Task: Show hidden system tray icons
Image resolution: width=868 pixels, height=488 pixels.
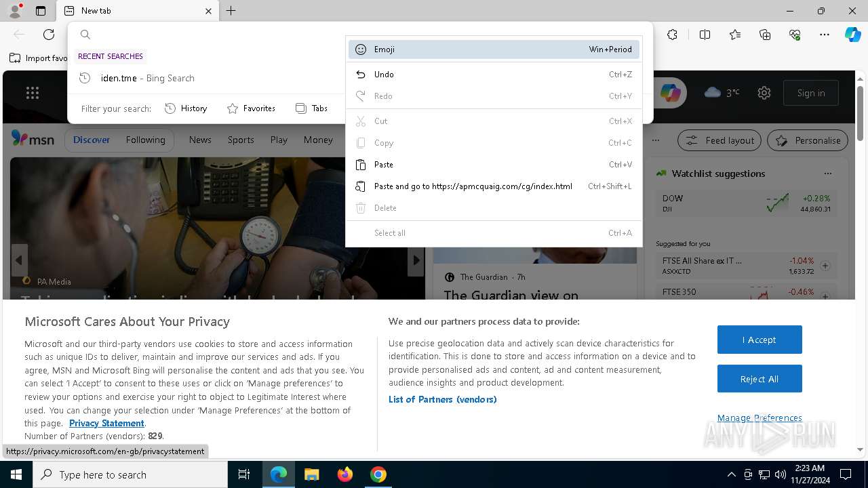Action: (731, 474)
